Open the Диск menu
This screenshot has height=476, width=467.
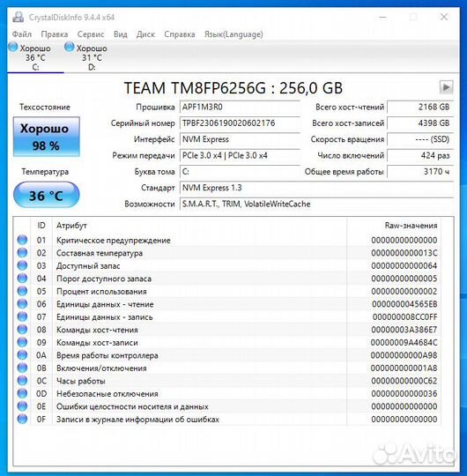pyautogui.click(x=145, y=34)
